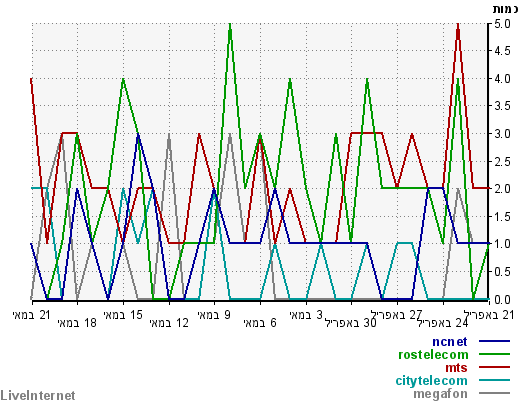Click the 18 במאי date label
520x405 pixels.
point(77,323)
